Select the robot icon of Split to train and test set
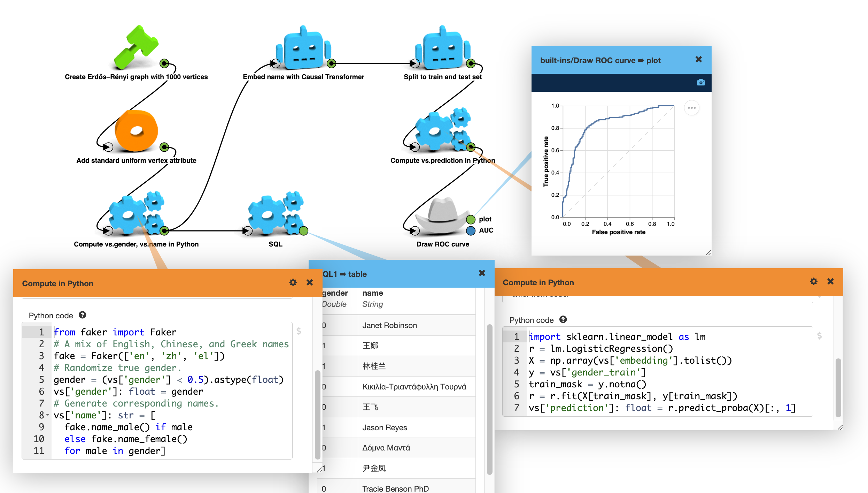The height and width of the screenshot is (493, 868). tap(443, 47)
